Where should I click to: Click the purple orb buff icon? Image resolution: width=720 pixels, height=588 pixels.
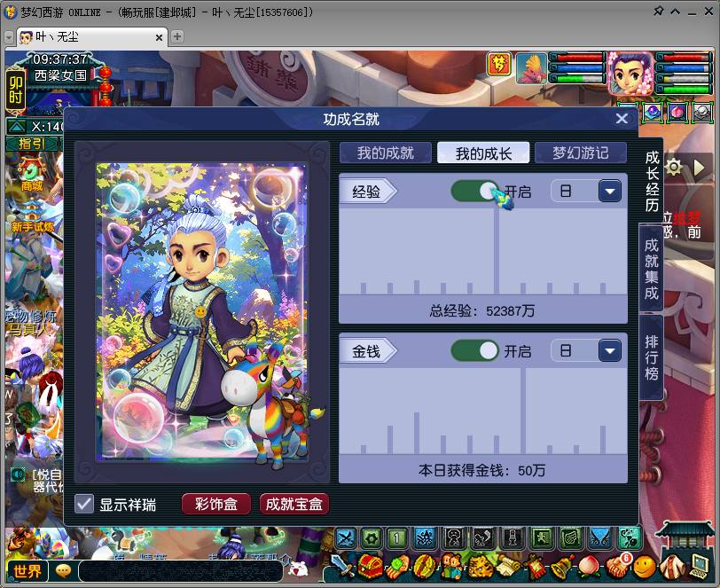point(653,112)
